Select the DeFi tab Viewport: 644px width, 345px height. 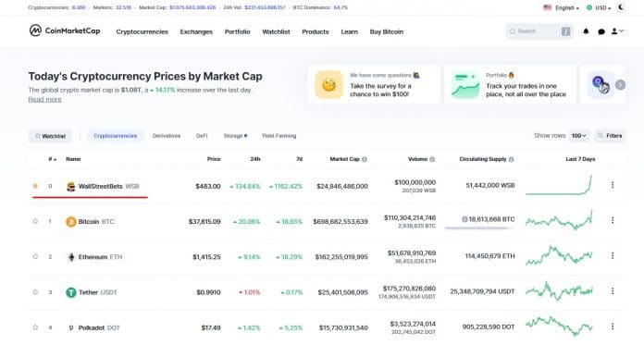pos(202,136)
